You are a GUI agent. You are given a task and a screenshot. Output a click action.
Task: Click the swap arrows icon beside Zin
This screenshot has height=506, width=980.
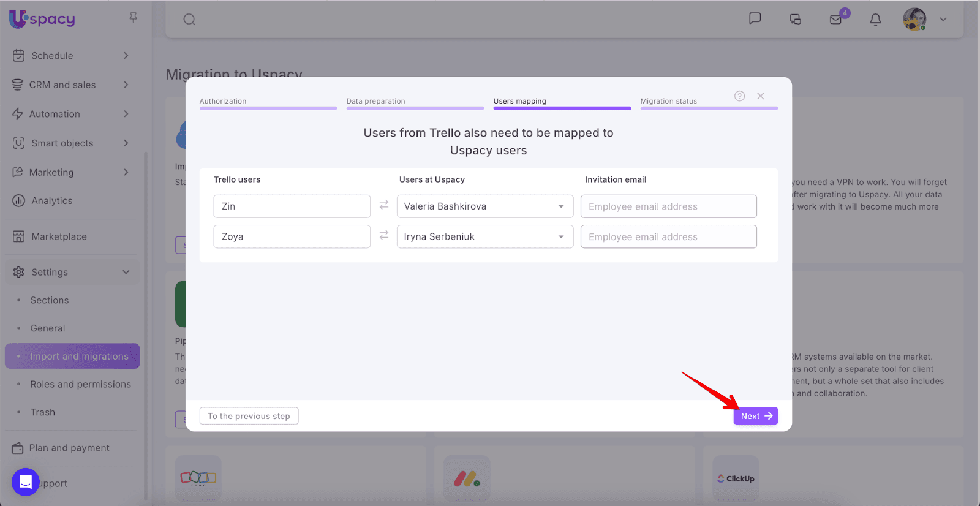pos(384,206)
